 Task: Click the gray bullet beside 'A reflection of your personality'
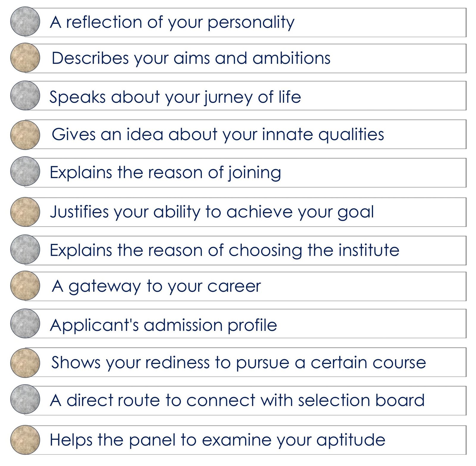[25, 22]
